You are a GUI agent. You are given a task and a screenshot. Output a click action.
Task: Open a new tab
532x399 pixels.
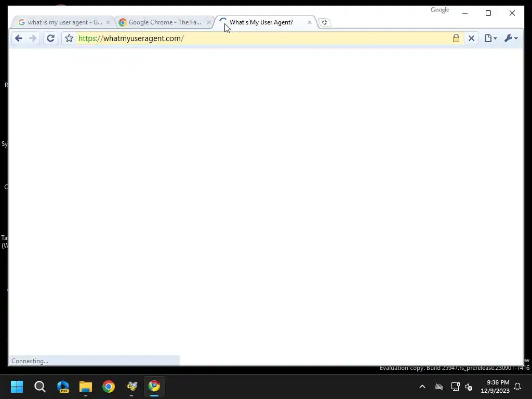325,22
